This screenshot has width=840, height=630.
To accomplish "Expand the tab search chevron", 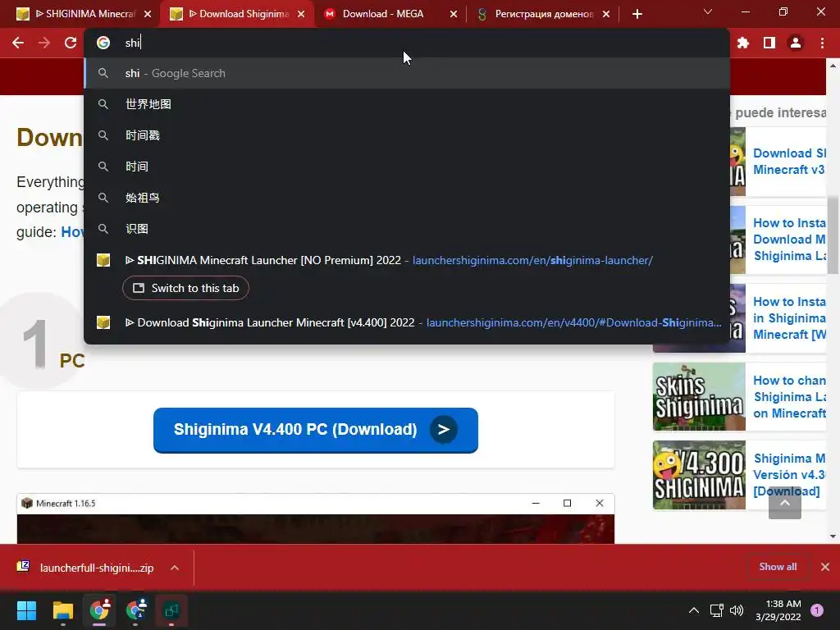I will [708, 11].
